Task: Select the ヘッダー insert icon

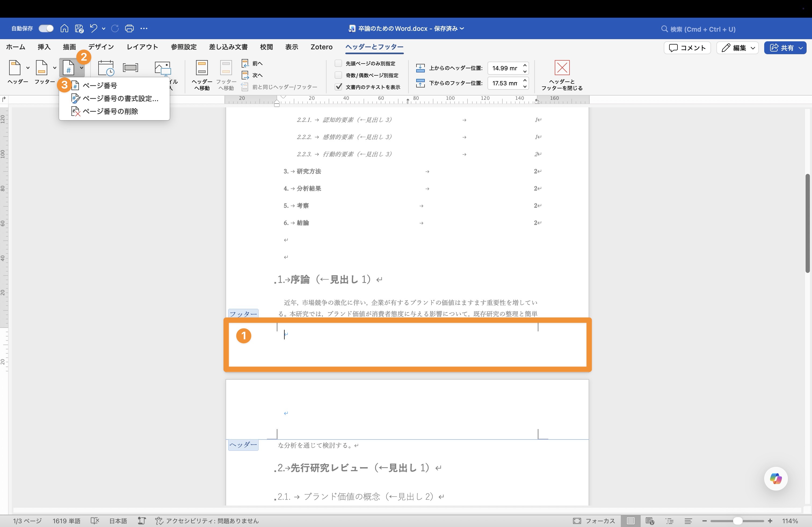Action: click(x=15, y=68)
